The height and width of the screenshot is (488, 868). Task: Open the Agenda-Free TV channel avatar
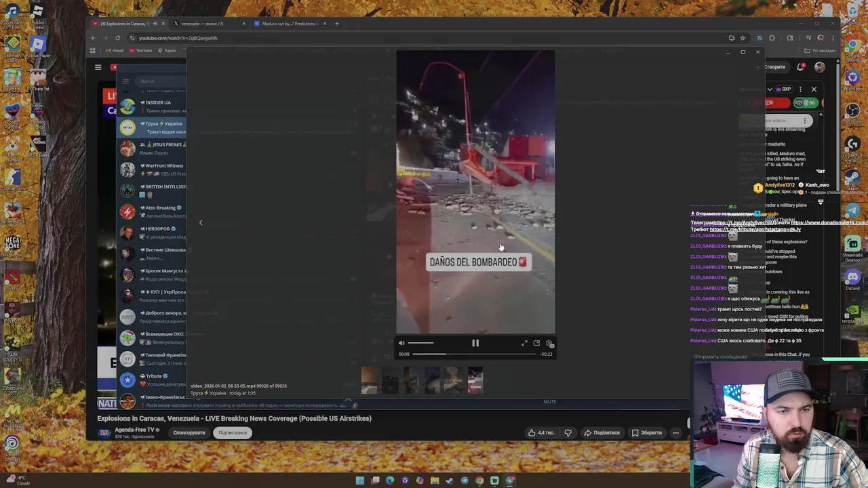point(104,432)
